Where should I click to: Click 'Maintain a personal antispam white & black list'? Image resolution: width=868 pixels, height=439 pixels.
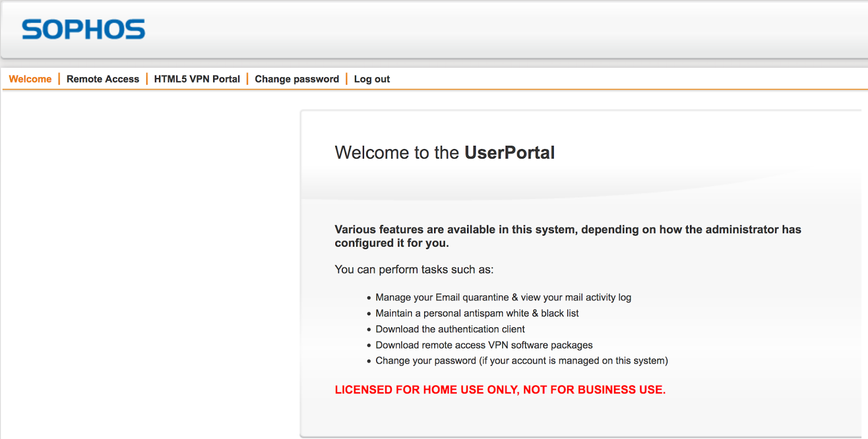click(x=477, y=313)
